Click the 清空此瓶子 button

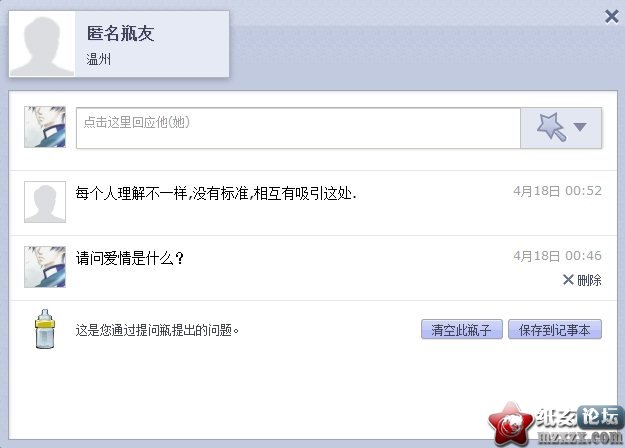coord(462,330)
